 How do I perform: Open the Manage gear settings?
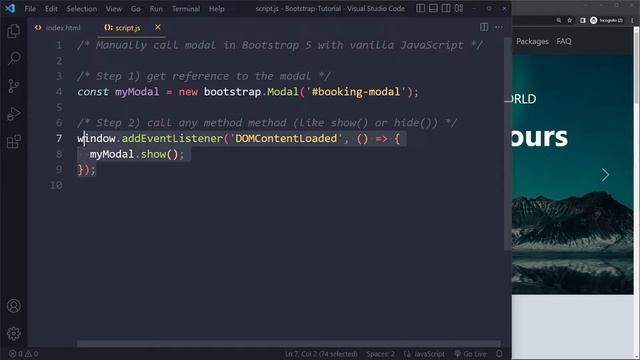coord(13,333)
